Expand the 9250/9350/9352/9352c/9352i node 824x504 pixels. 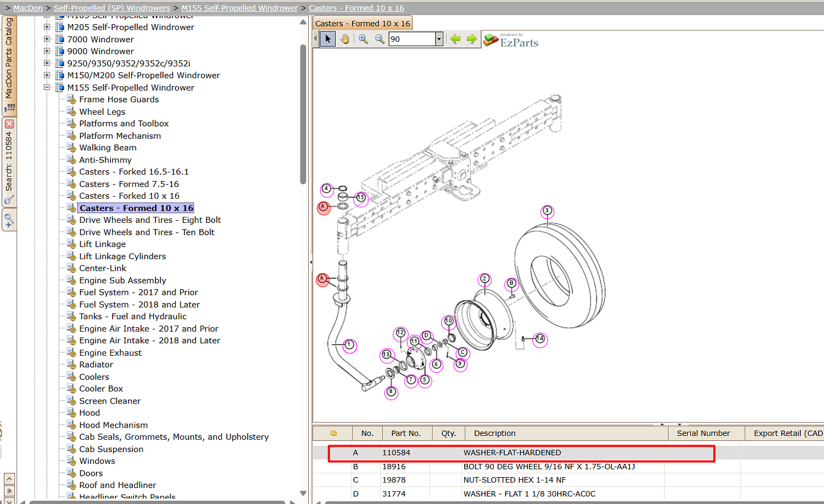[x=47, y=63]
